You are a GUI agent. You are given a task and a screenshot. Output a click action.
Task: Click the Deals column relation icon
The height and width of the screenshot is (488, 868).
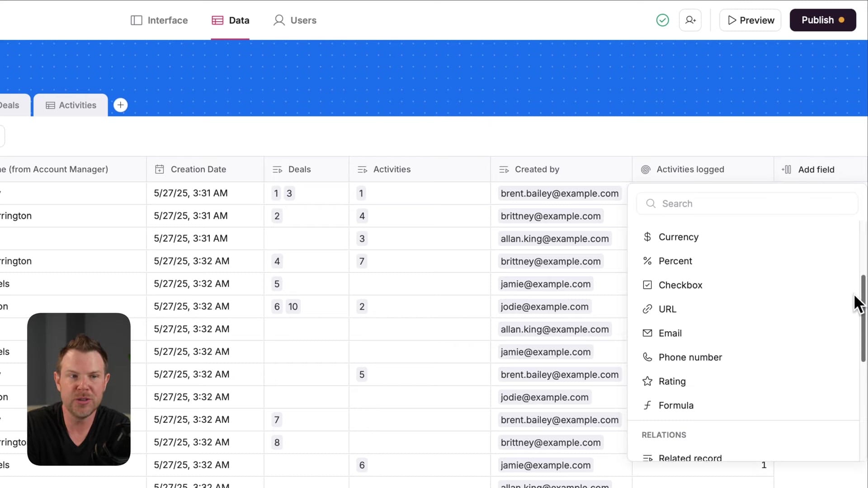pyautogui.click(x=277, y=169)
